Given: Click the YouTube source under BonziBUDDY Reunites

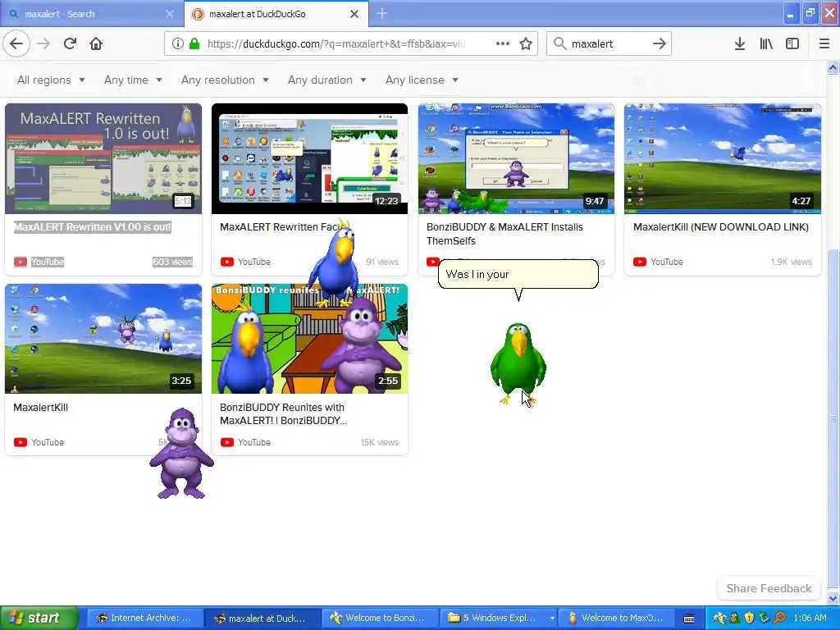Looking at the screenshot, I should (245, 442).
